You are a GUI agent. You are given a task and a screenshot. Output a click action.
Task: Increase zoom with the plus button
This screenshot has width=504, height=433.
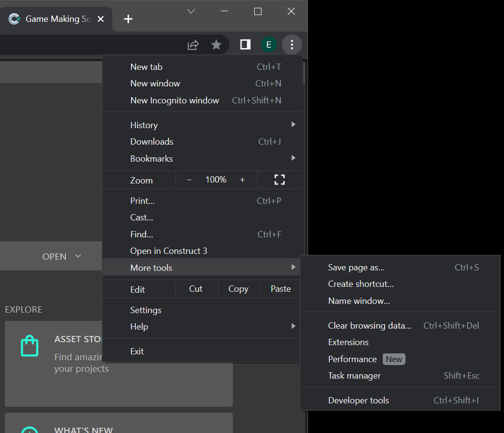tap(243, 180)
